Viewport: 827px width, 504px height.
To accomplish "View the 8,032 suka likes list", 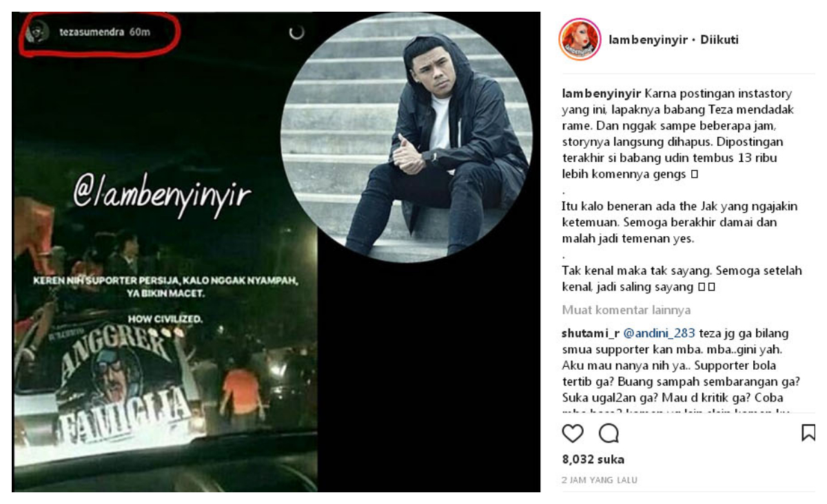I will 593,459.
